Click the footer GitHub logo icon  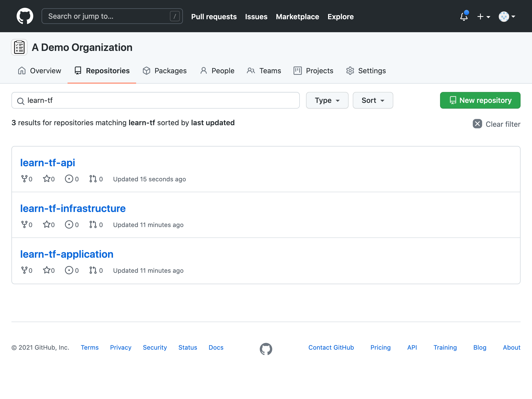pos(266,349)
